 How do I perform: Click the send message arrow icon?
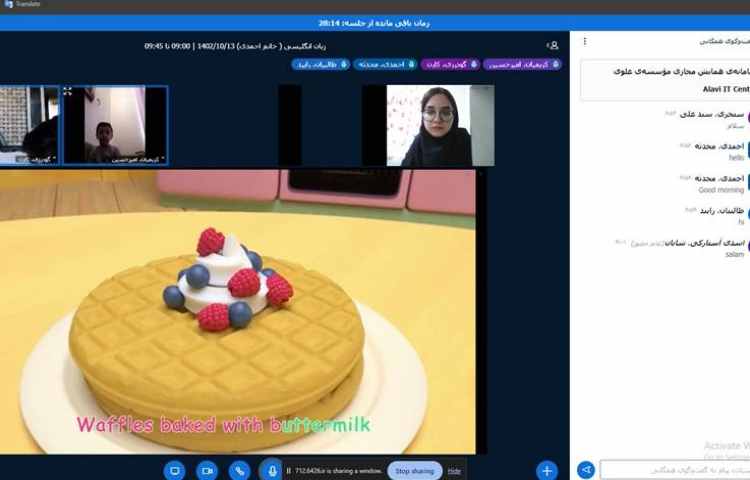[x=586, y=470]
